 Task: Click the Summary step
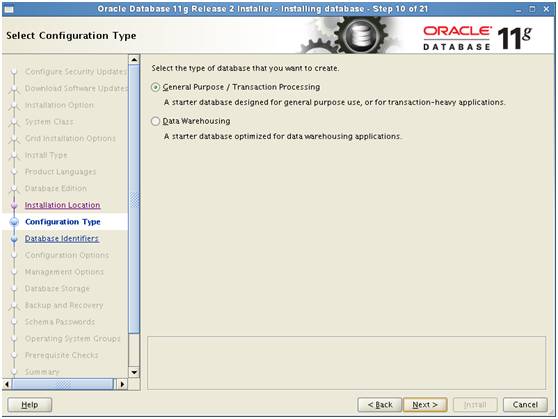(42, 372)
